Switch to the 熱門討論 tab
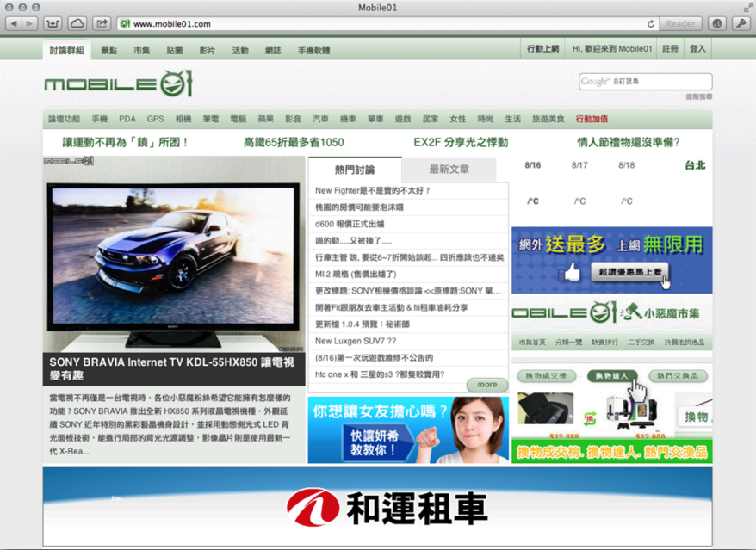756x550 pixels. pyautogui.click(x=355, y=170)
